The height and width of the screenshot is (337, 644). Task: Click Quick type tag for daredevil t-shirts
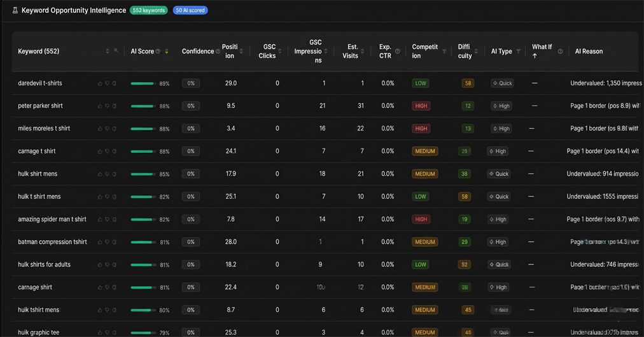click(502, 83)
